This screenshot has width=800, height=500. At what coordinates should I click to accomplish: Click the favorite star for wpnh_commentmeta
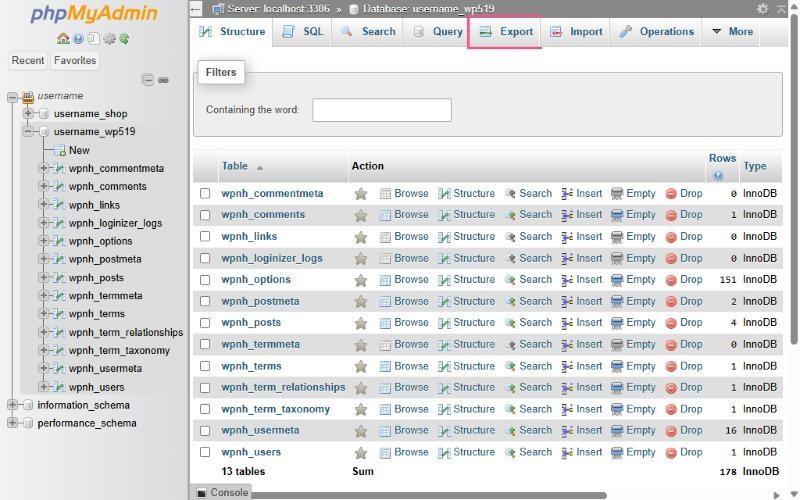[361, 194]
